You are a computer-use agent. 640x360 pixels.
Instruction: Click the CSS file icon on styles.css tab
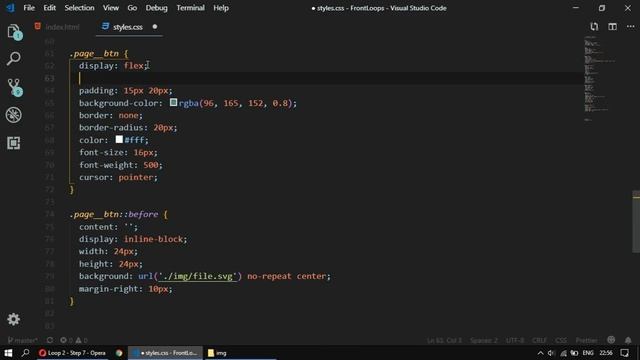105,27
